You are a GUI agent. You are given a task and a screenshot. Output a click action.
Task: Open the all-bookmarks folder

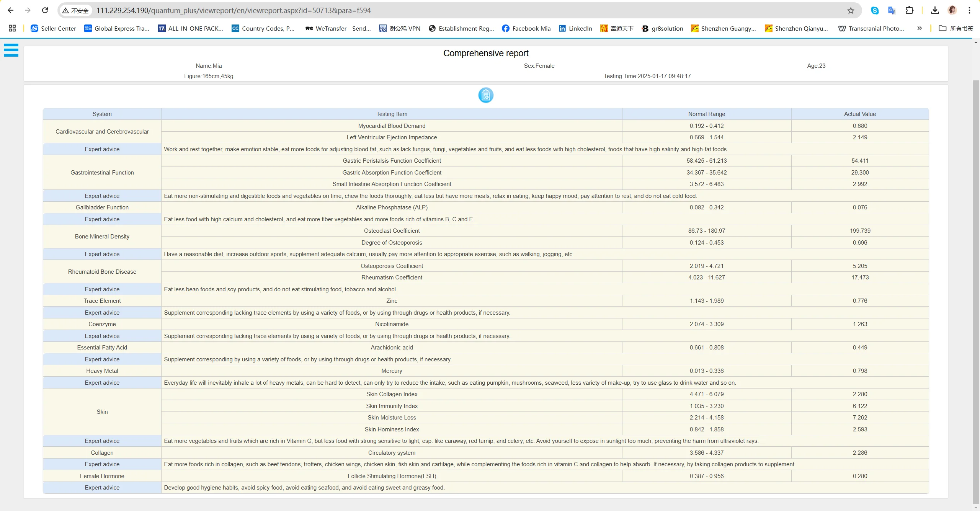coord(956,28)
